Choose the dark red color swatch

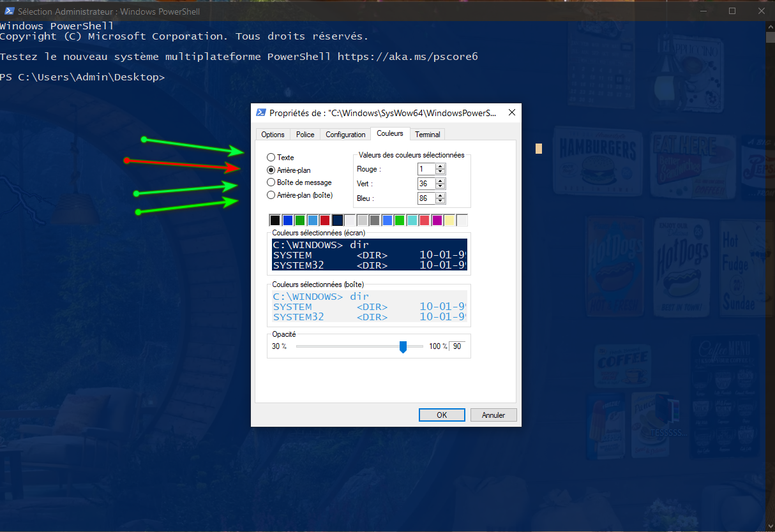(x=325, y=221)
